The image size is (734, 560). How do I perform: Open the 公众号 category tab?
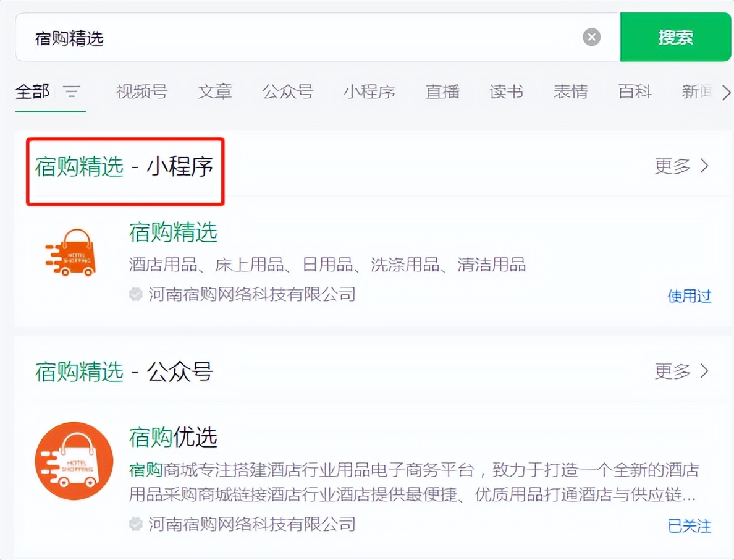click(x=287, y=90)
